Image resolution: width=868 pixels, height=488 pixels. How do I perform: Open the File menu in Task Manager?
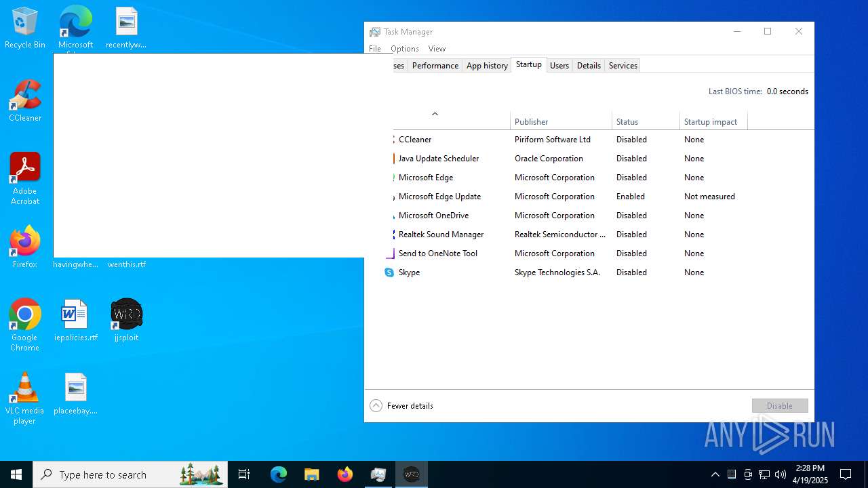(x=375, y=49)
